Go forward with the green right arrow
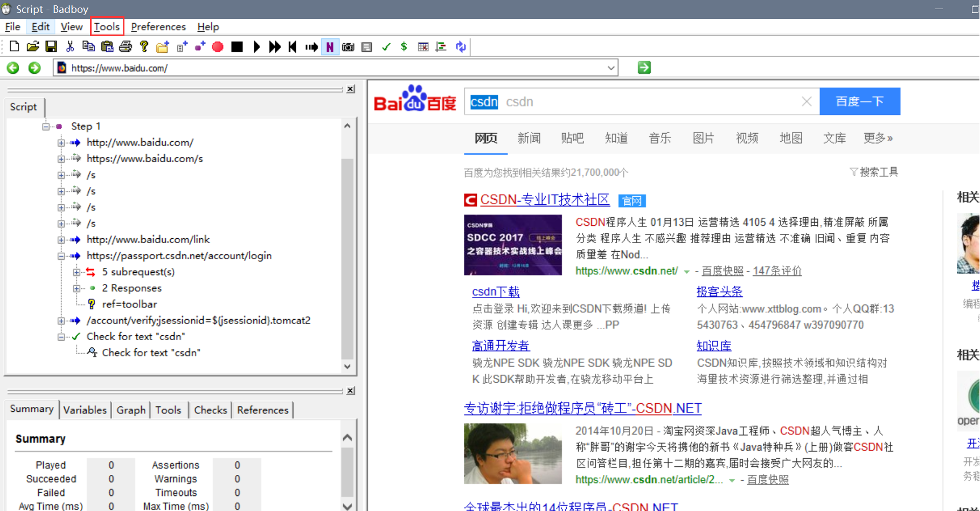 [x=34, y=68]
